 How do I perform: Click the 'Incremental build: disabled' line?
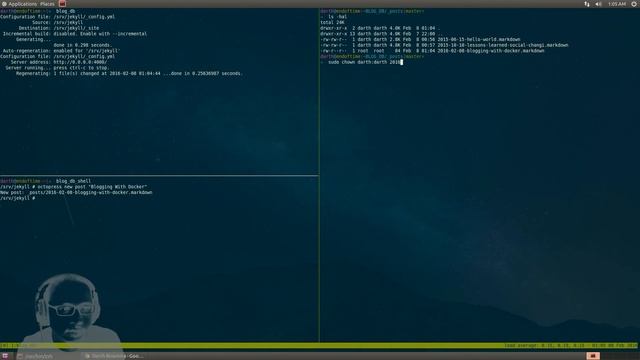coord(75,34)
